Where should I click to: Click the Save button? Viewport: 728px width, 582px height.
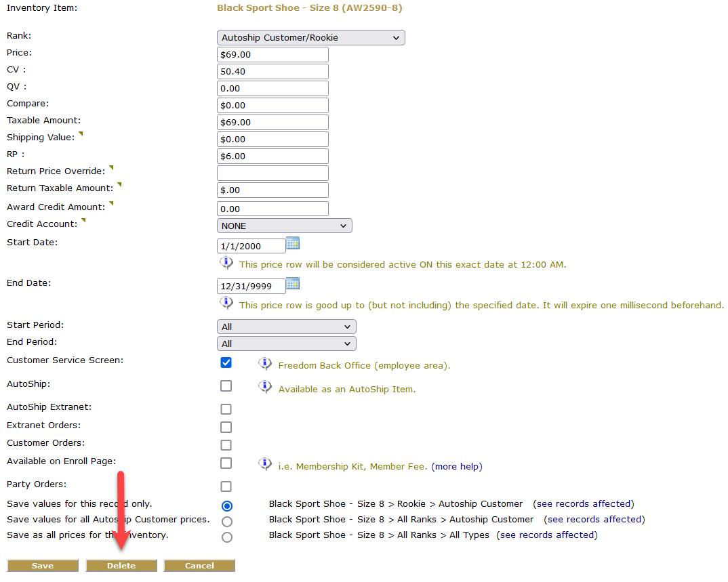[43, 566]
